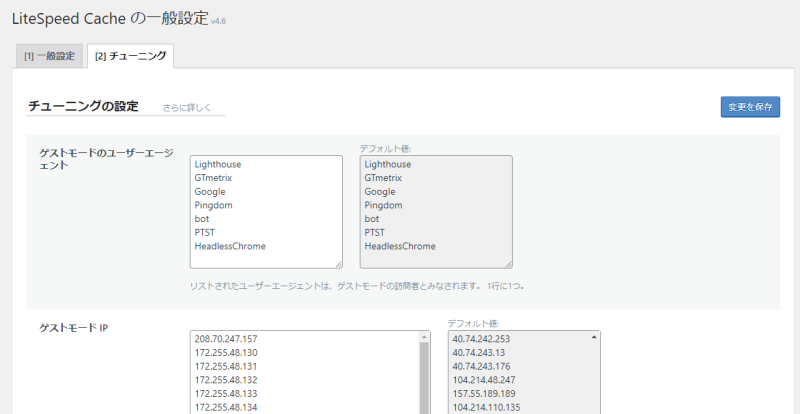This screenshot has width=800, height=414.
Task: Click GTmetrix in the default values box
Action: tap(385, 177)
